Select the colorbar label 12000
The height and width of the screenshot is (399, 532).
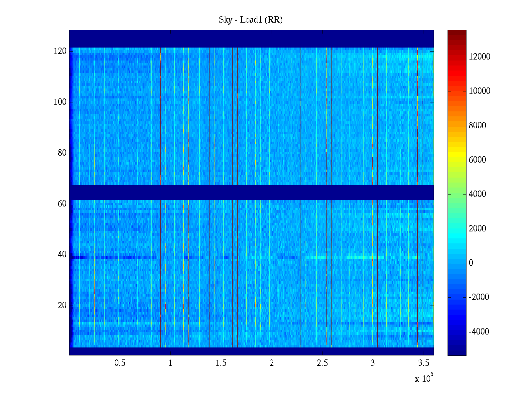(x=479, y=57)
